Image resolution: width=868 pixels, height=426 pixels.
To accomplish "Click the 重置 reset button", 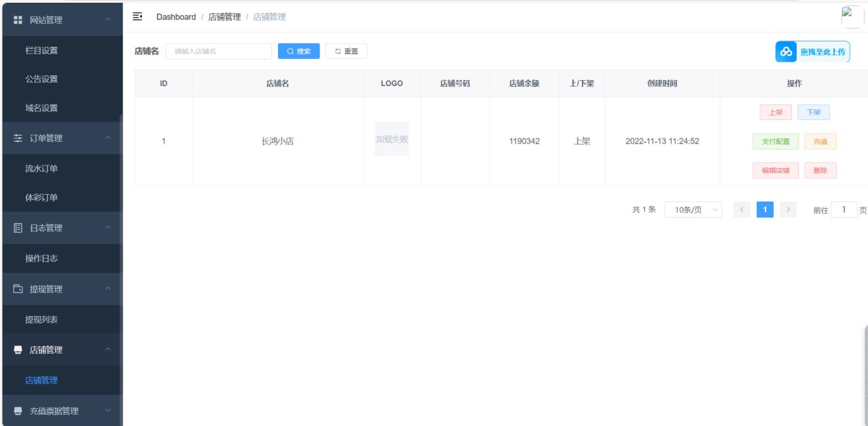I will [x=346, y=52].
